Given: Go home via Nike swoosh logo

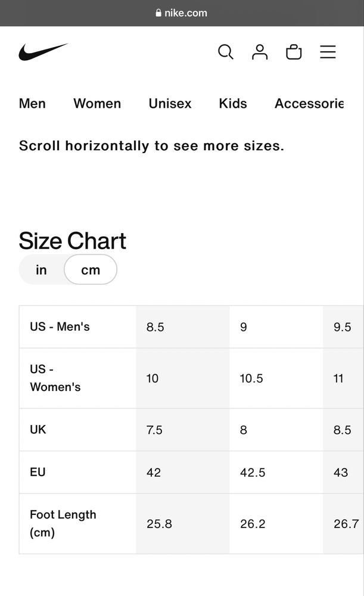Looking at the screenshot, I should pos(43,52).
